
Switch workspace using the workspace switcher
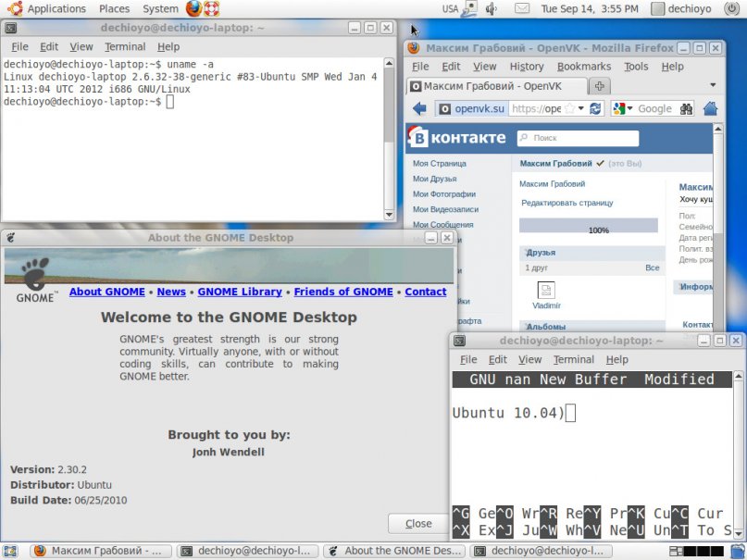(696, 551)
